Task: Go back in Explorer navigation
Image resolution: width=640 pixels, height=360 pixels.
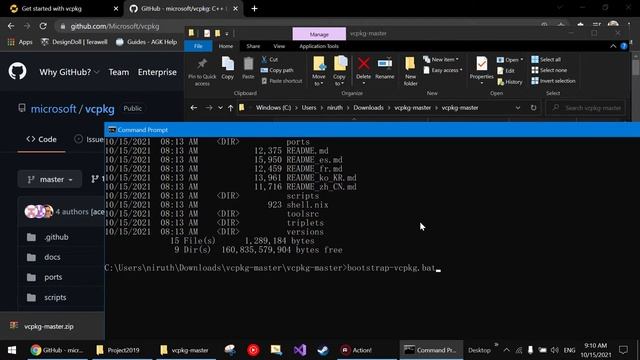Action: 193,108
